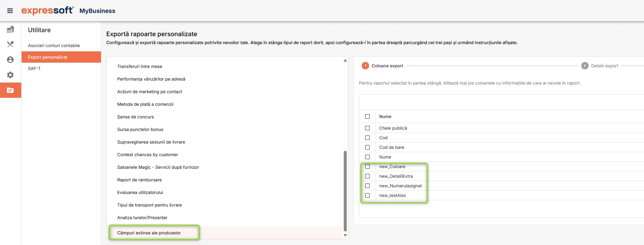Image resolution: width=644 pixels, height=245 pixels.
Task: Select Export personalizat menu item
Action: (x=61, y=57)
